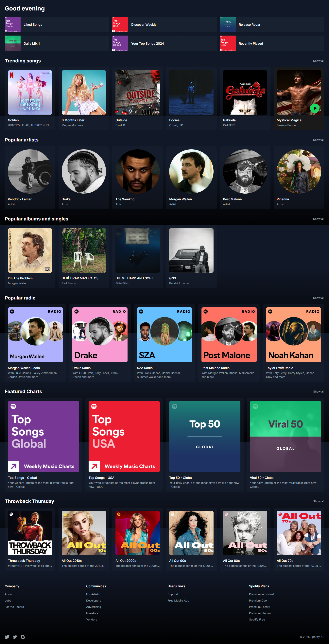The image size is (329, 644).
Task: Open the GNX album cover
Action: click(191, 250)
